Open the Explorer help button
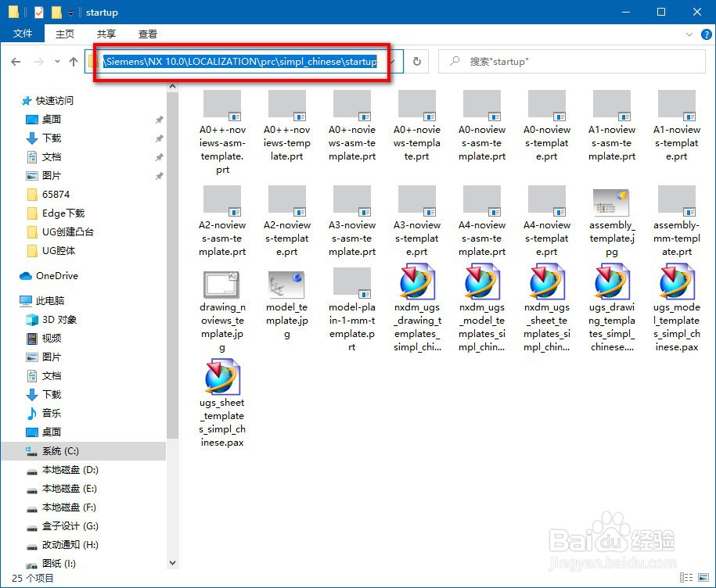 706,34
